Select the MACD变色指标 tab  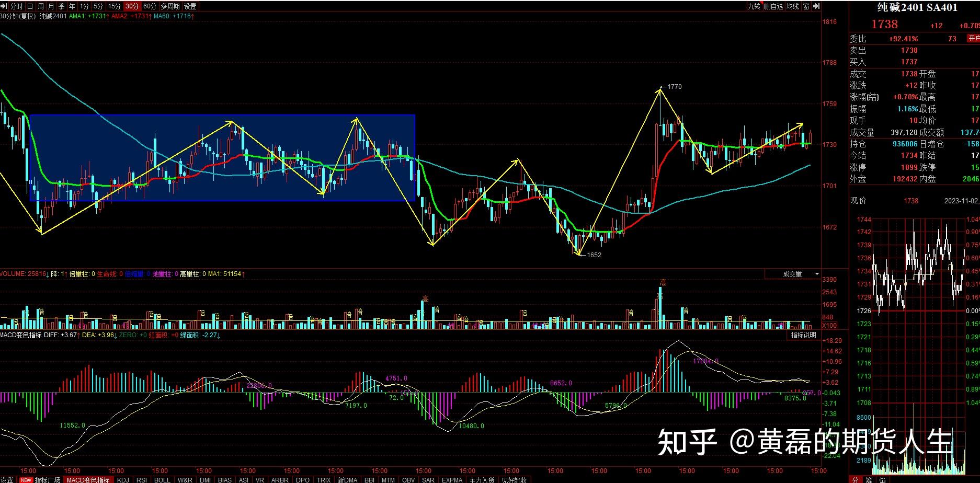tap(88, 479)
